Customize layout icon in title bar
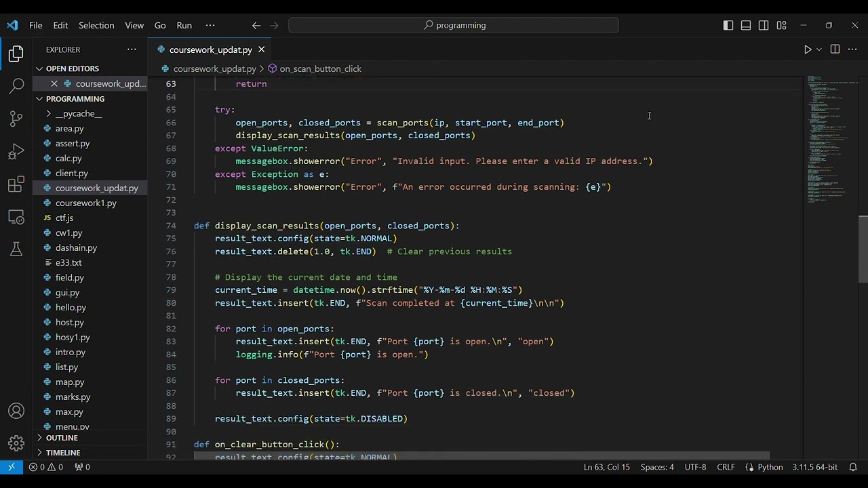 pos(781,25)
